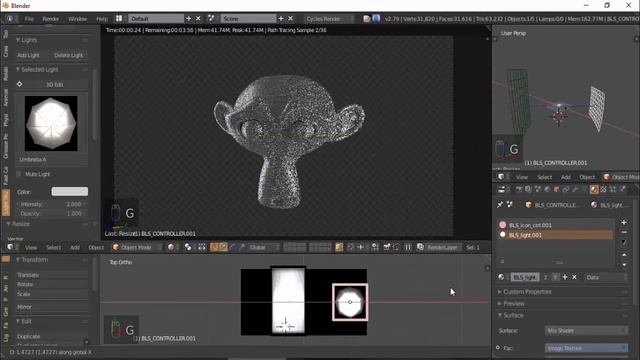The width and height of the screenshot is (640, 360).
Task: Move material slot down
Action: pyautogui.click(x=624, y=265)
